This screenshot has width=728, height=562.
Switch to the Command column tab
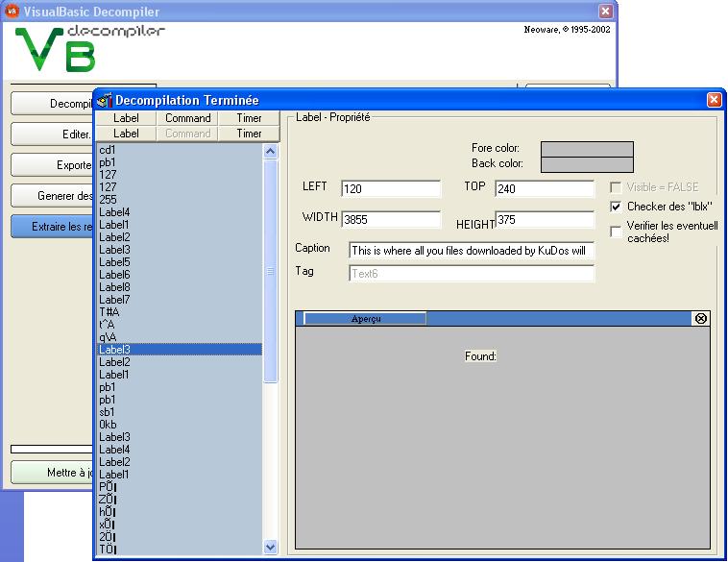[187, 118]
